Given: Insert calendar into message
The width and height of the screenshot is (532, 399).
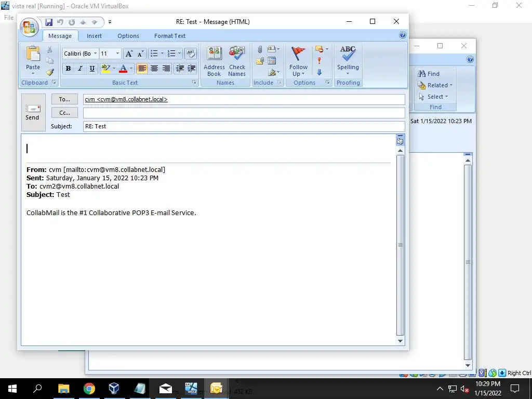Looking at the screenshot, I should coord(272,61).
